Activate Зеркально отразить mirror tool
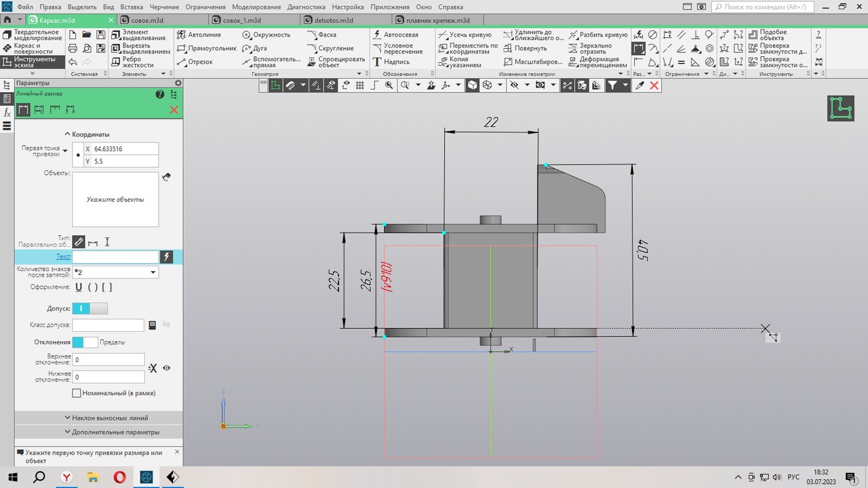Screen dimensions: 868x488 pyautogui.click(x=590, y=48)
